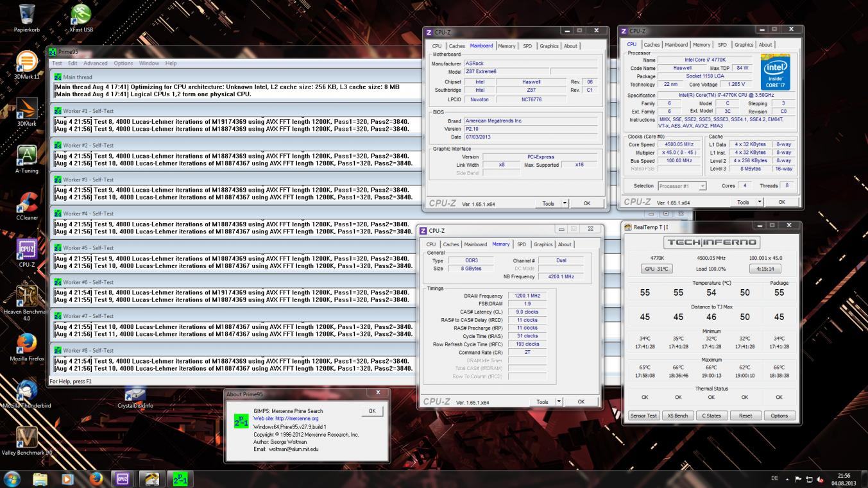Open Memory tab in CPU-Z Mainboard window
This screenshot has width=868, height=488.
[506, 46]
